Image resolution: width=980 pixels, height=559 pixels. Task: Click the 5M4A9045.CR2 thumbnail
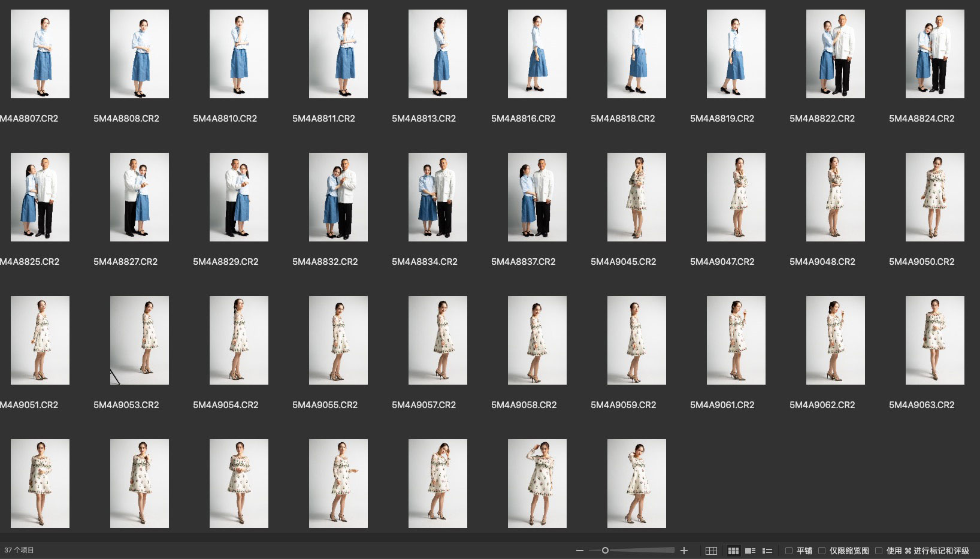point(637,197)
